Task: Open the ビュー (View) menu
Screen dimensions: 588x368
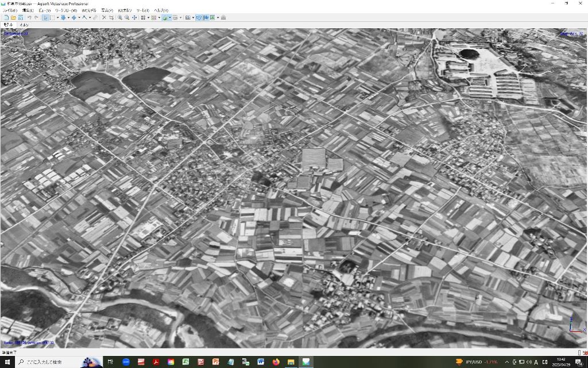Action: coord(44,10)
